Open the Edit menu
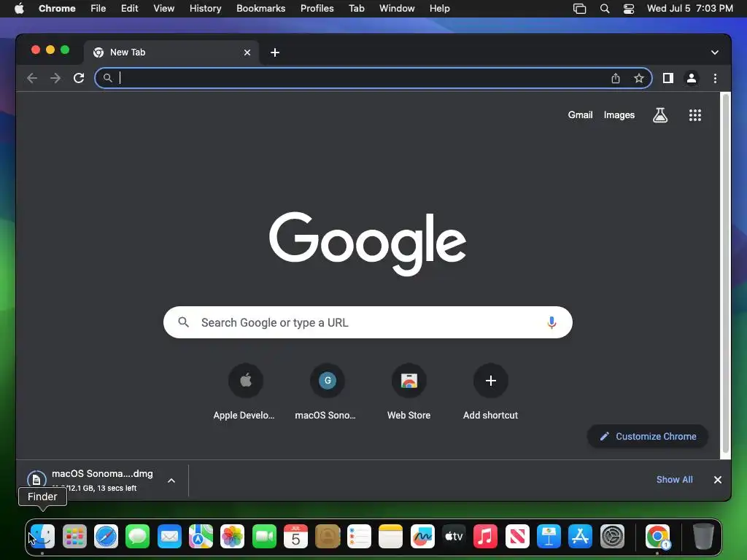 tap(129, 9)
